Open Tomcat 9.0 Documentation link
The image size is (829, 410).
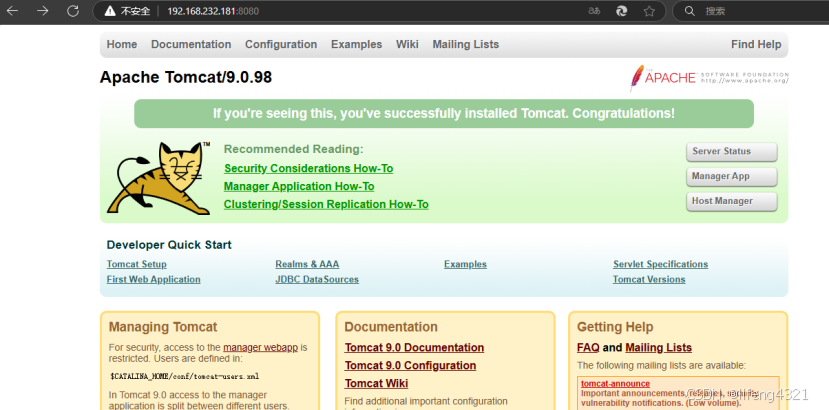pos(414,348)
